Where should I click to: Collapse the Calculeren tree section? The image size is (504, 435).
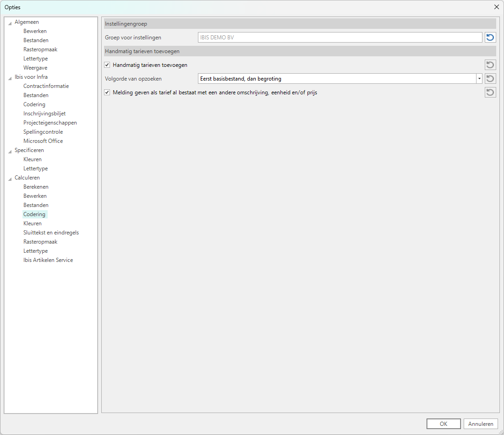(x=10, y=178)
